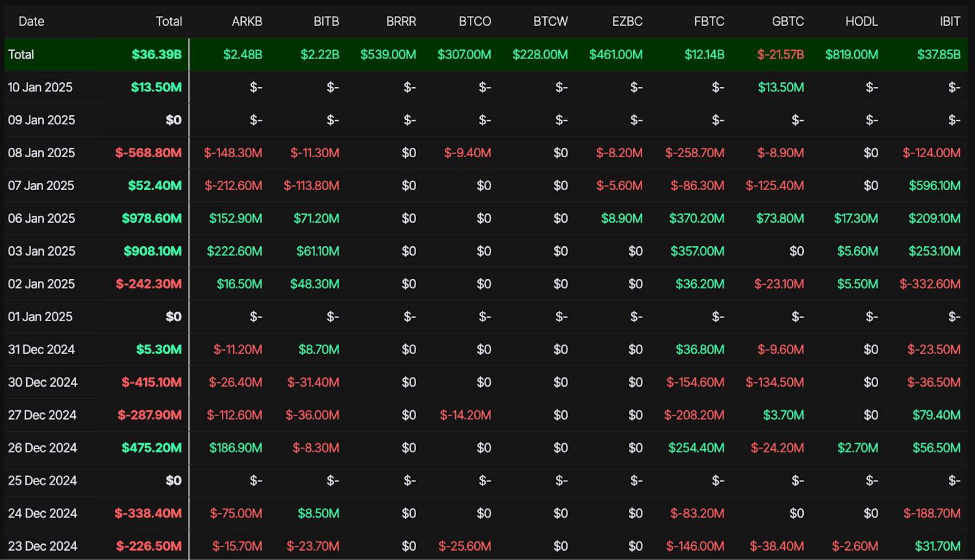Click ARKB total $2.48B
The image size is (975, 560).
coord(243,54)
